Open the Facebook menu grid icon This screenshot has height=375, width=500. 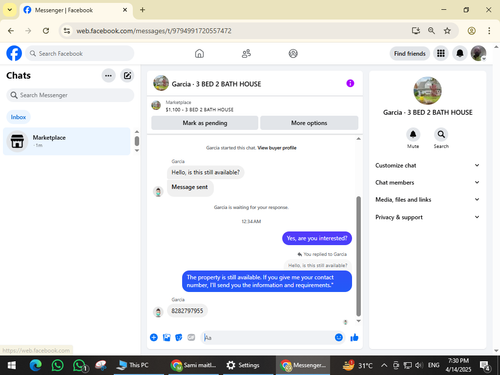pyautogui.click(x=441, y=53)
